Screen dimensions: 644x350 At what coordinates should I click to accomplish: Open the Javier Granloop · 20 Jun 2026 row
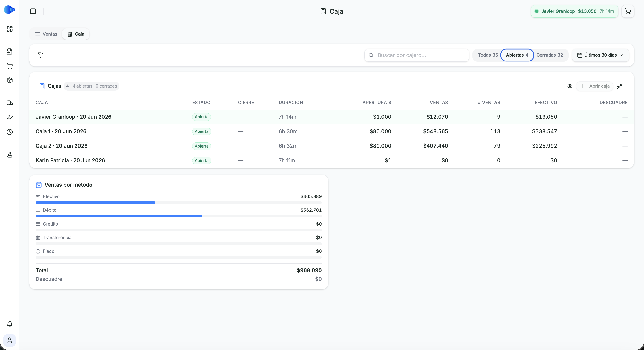tap(331, 117)
